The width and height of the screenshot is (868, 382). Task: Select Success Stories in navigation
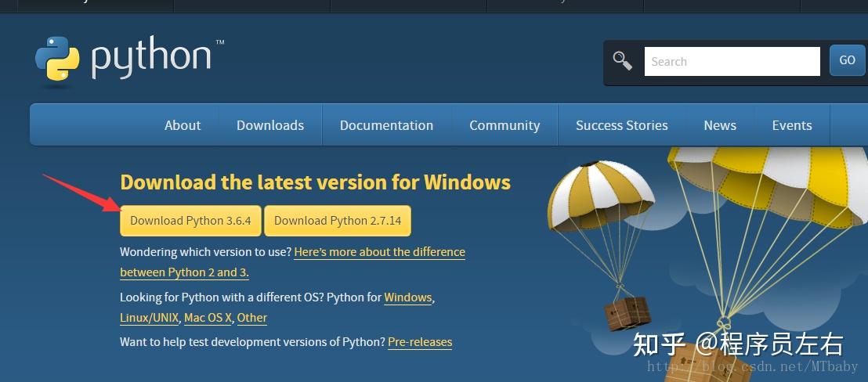622,125
